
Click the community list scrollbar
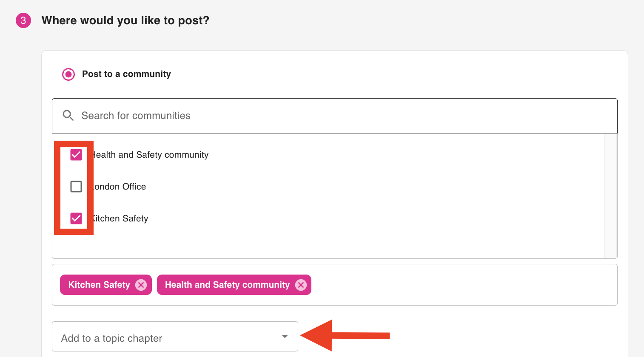tap(611, 195)
